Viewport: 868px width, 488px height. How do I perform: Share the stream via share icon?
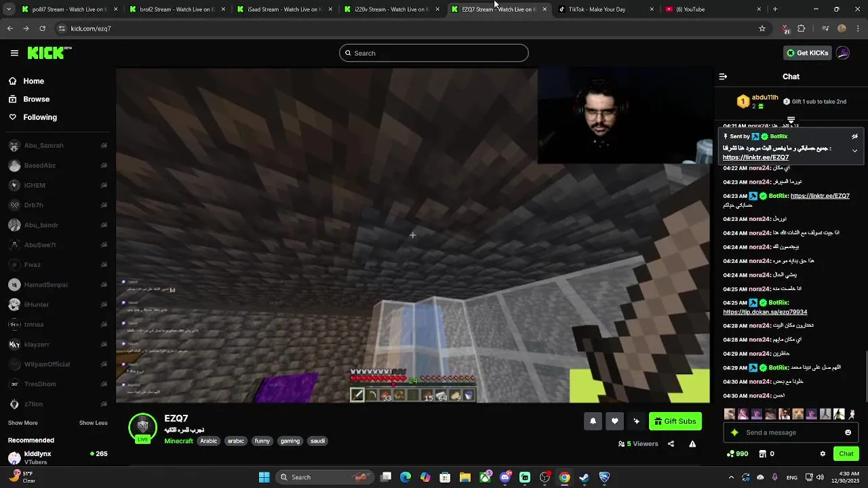(671, 444)
